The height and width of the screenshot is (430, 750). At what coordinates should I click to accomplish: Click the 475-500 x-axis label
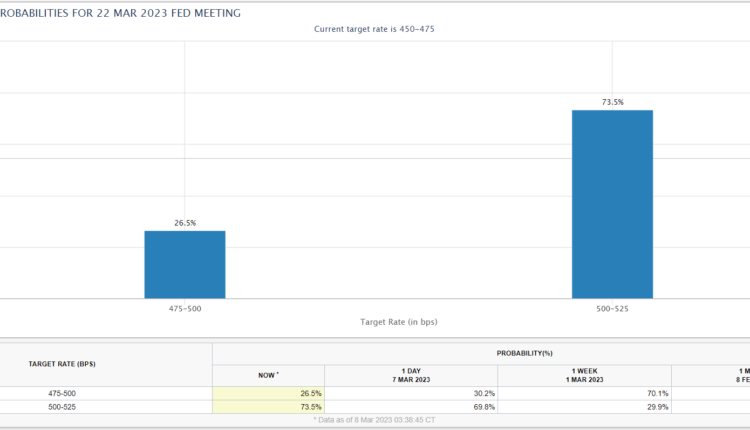coord(185,309)
